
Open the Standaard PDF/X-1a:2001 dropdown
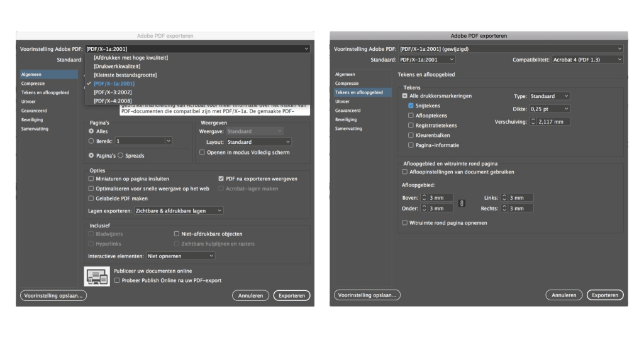pyautogui.click(x=427, y=60)
